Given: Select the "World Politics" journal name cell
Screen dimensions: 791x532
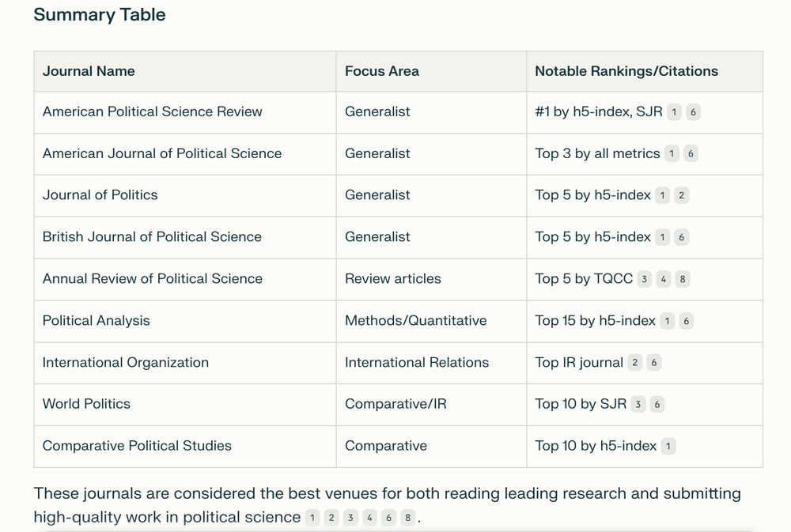Looking at the screenshot, I should 86,404.
